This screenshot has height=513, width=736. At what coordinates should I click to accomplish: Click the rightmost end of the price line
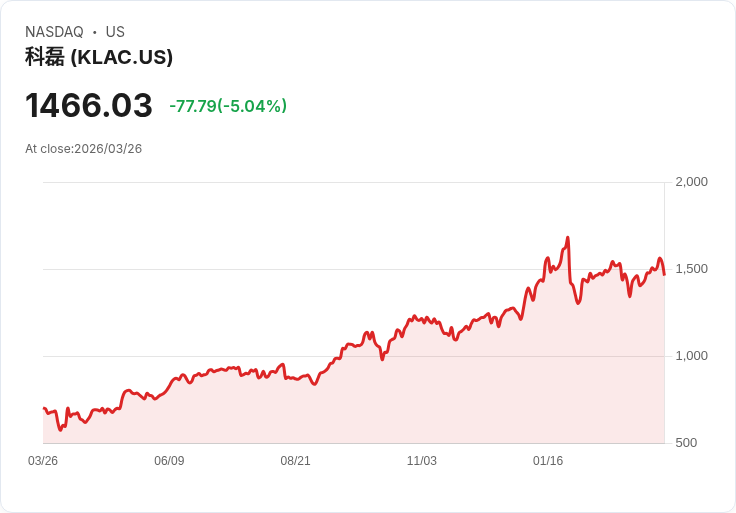click(664, 274)
